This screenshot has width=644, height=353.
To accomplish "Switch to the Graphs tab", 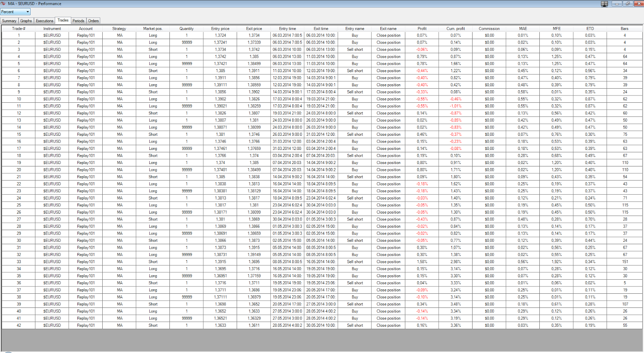I will click(26, 21).
